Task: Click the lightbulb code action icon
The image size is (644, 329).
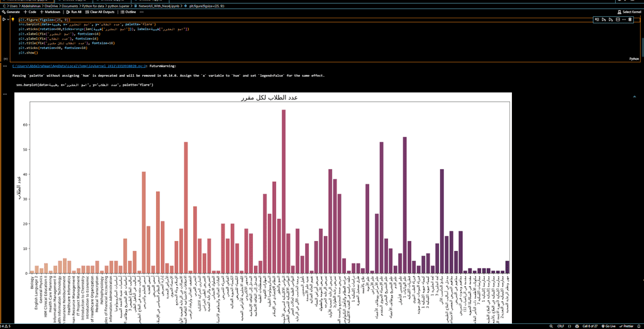Action: pos(13,20)
